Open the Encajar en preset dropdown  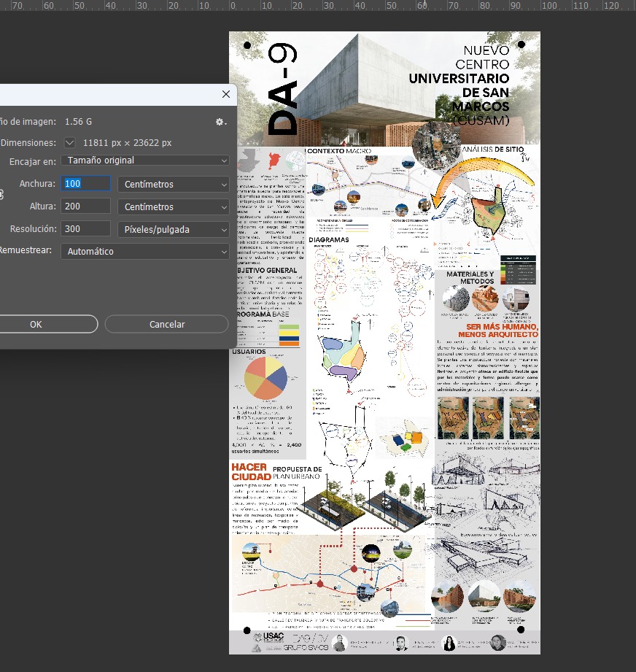click(145, 161)
